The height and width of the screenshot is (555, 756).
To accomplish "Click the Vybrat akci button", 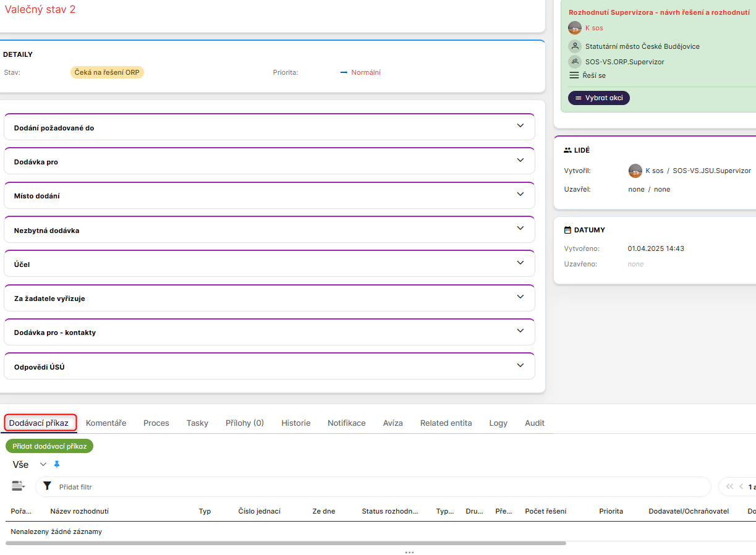I will coord(598,98).
